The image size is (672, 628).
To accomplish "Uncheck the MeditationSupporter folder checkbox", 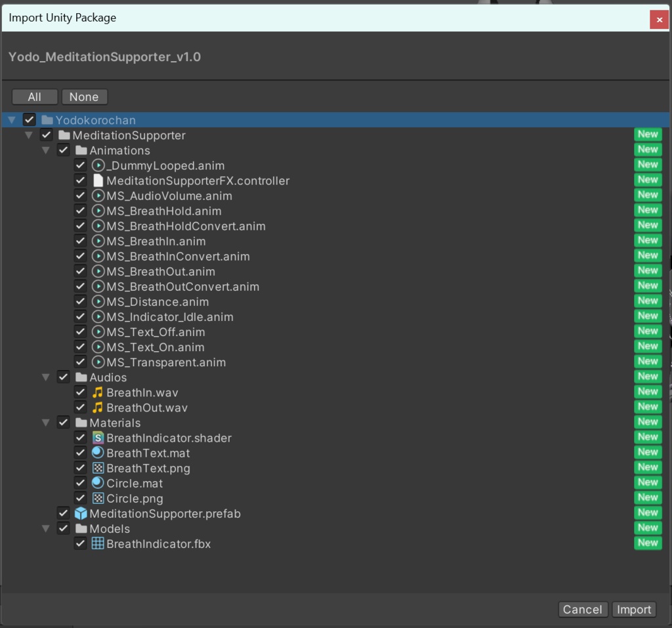I will tap(47, 135).
